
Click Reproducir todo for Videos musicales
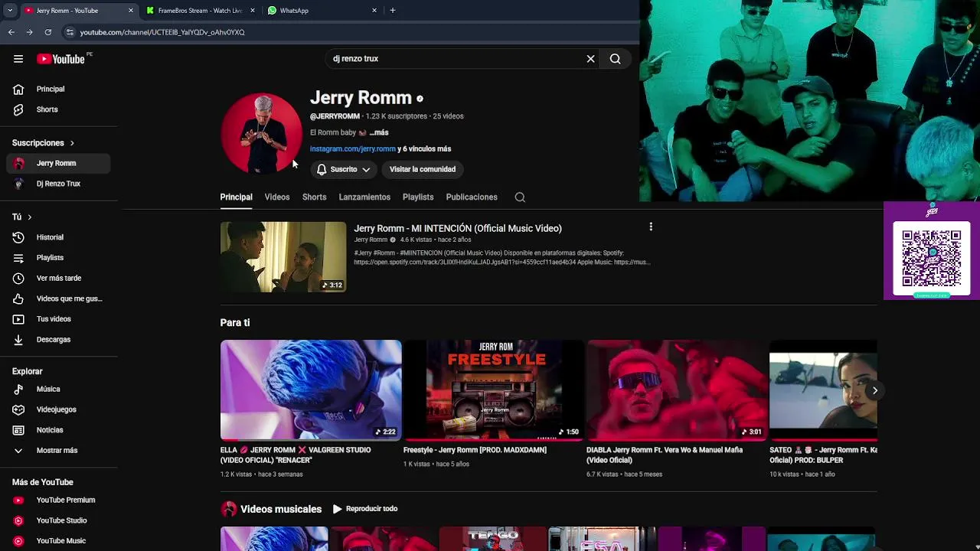pyautogui.click(x=365, y=509)
